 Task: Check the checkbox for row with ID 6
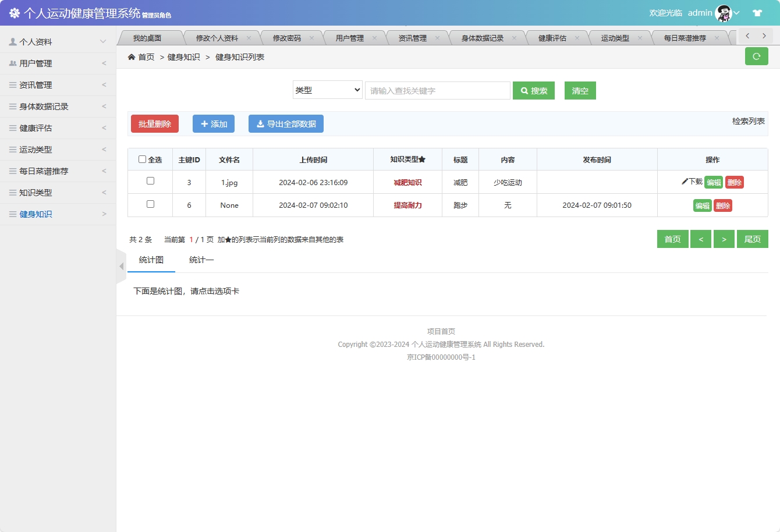pyautogui.click(x=150, y=205)
